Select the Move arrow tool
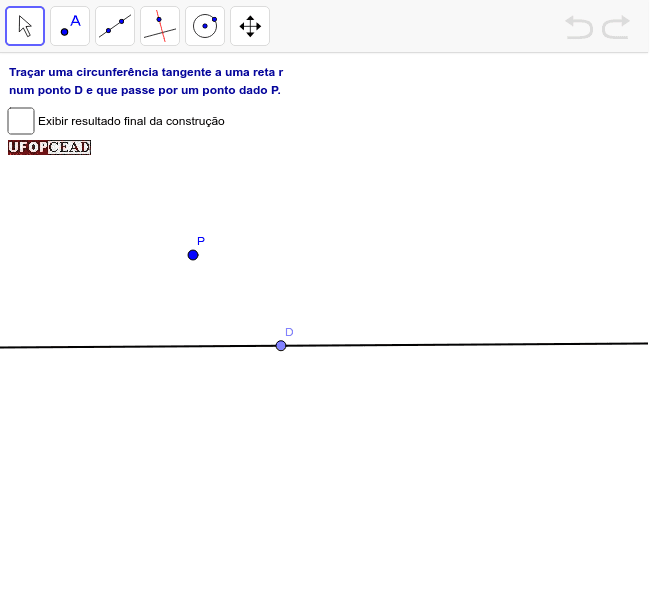 (25, 26)
